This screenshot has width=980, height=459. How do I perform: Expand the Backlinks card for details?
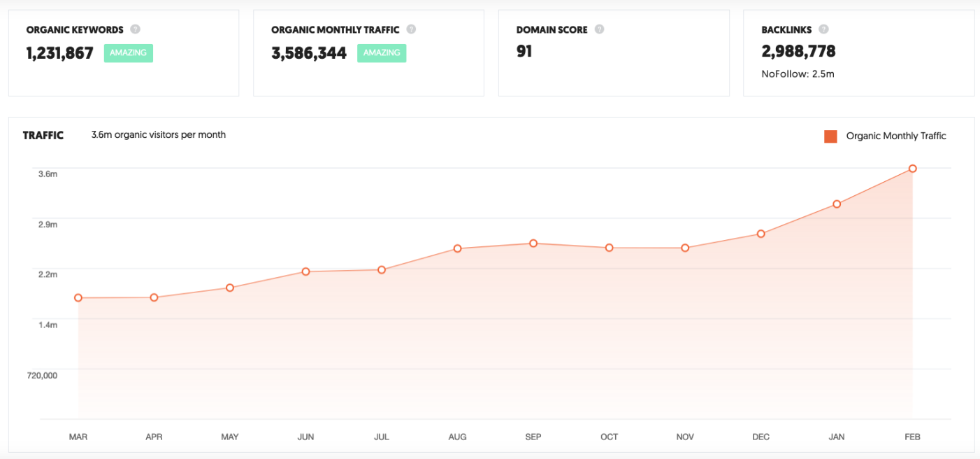coord(858,52)
